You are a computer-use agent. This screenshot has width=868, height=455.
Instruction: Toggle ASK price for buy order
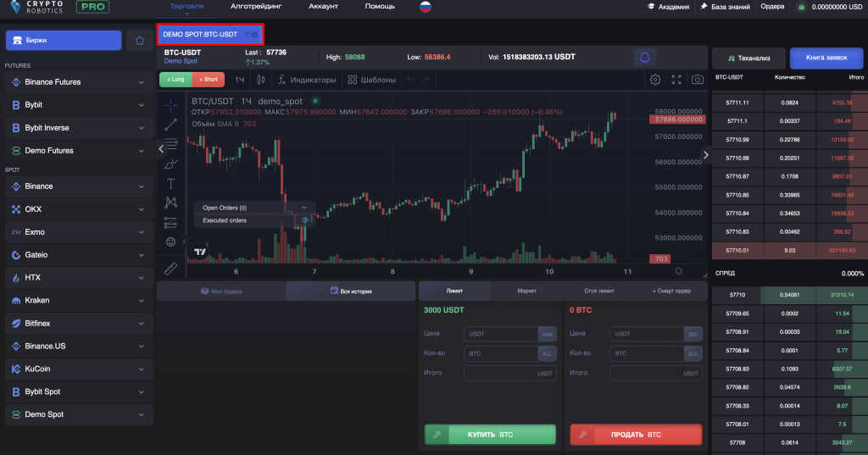(x=547, y=334)
